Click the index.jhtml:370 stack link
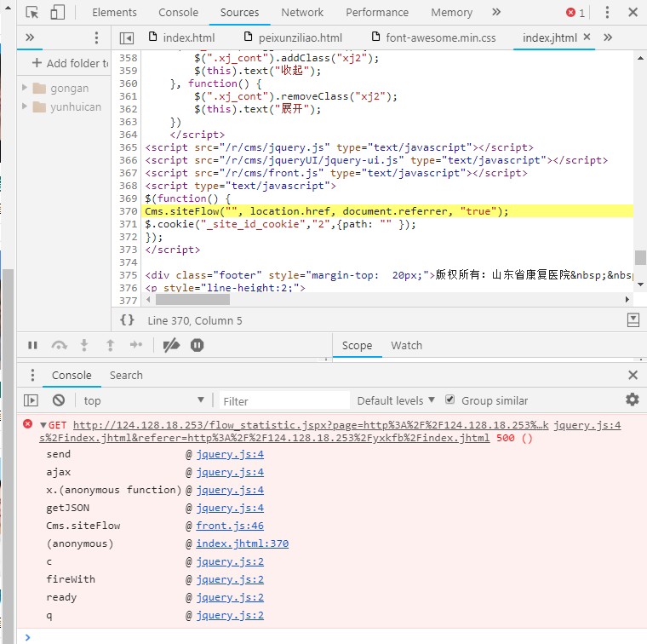Screen dimensions: 647x644 click(x=242, y=543)
